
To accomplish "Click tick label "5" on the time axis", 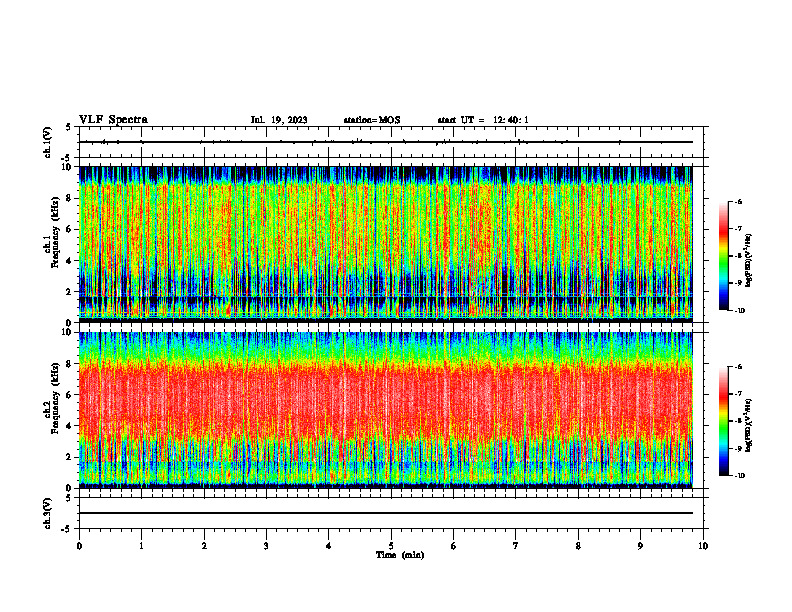I will (391, 546).
